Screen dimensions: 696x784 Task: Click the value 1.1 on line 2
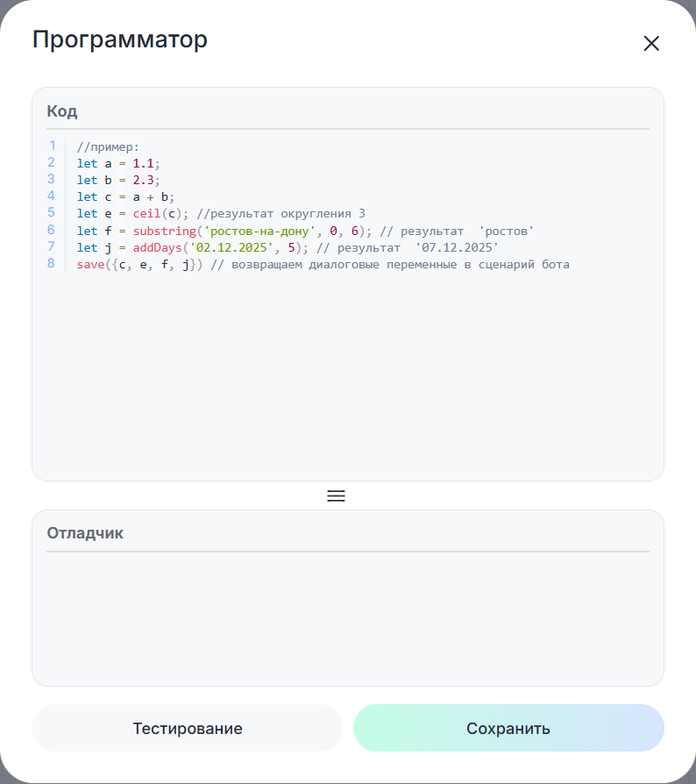coord(144,163)
